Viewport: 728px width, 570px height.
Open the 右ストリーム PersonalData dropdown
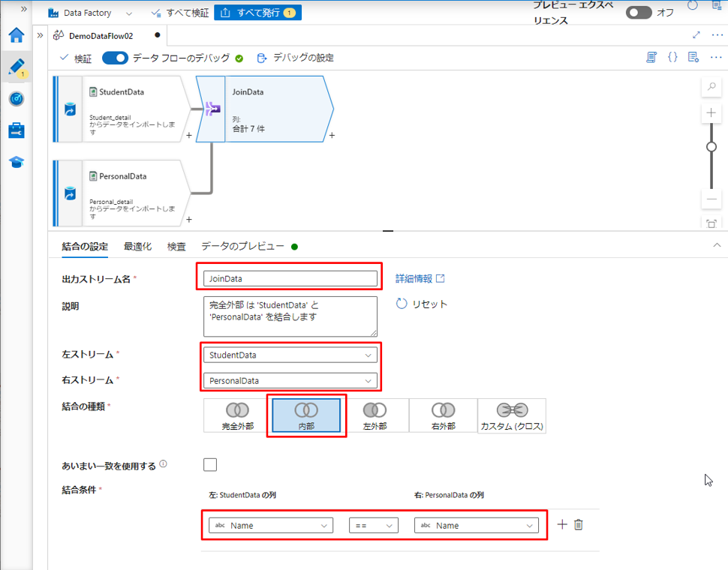pos(290,381)
